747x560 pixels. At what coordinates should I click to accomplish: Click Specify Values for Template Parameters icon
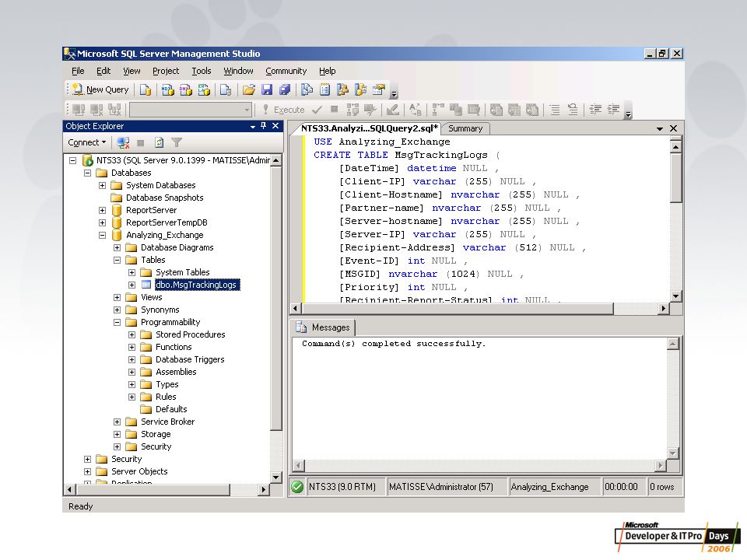pyautogui.click(x=416, y=110)
